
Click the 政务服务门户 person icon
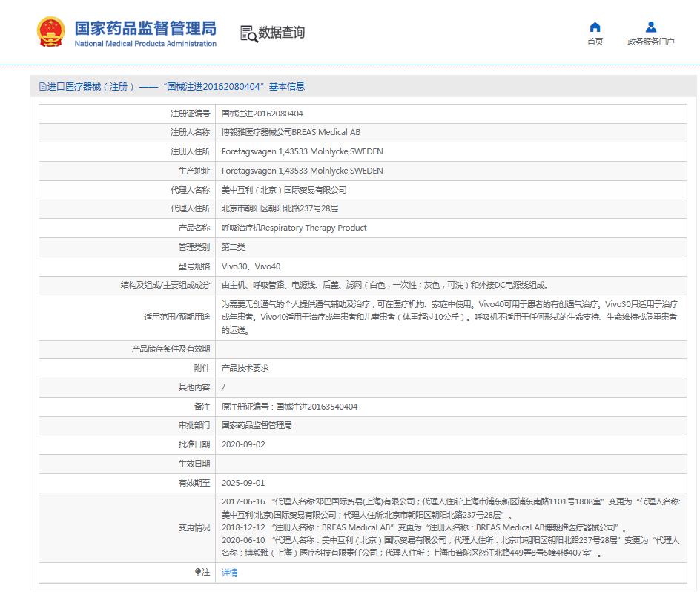tap(650, 27)
